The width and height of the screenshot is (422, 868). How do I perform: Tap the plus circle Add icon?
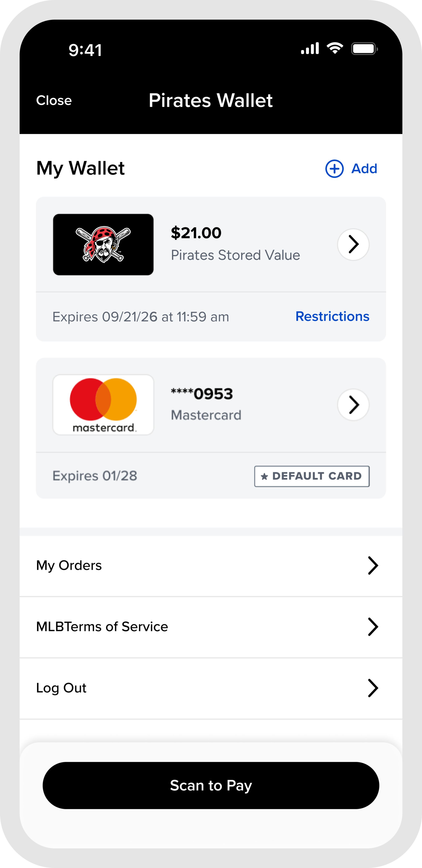tap(334, 168)
